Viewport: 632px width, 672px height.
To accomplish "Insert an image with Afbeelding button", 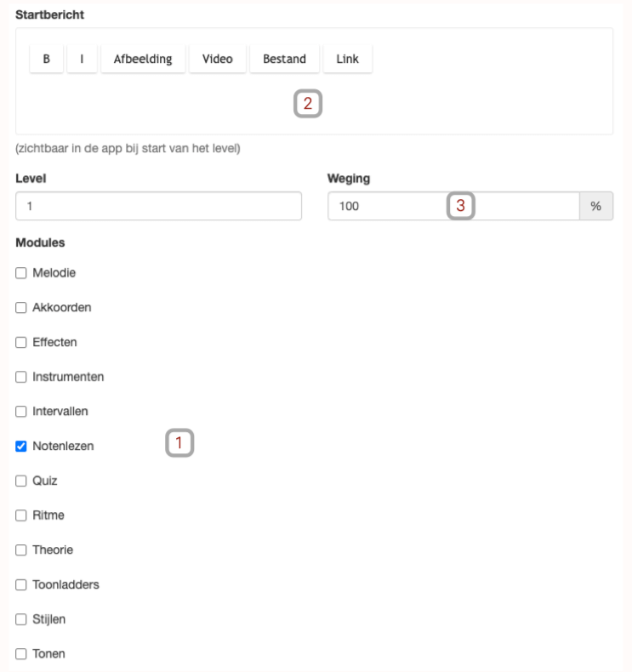I will click(x=143, y=59).
